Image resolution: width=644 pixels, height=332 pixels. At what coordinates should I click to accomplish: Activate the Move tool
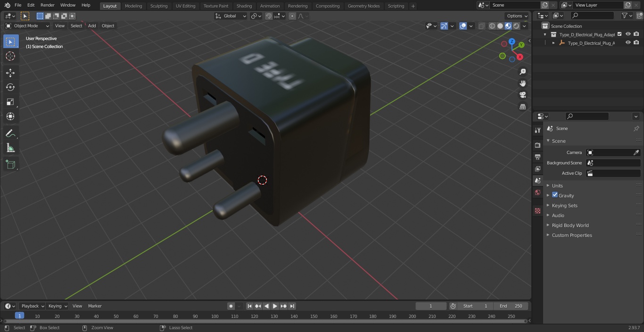(x=10, y=73)
